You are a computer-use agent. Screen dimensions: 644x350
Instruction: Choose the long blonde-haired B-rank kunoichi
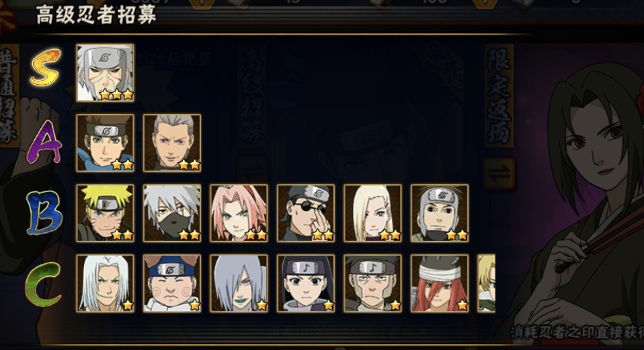coord(373,213)
